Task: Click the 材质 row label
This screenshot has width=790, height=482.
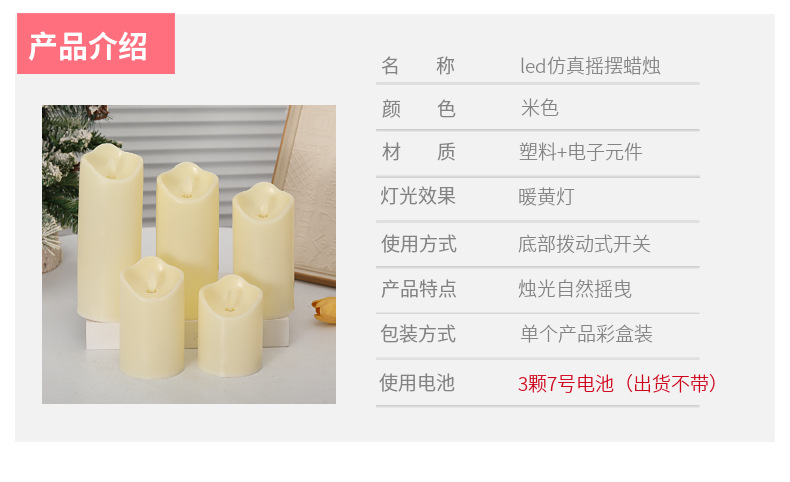Action: pyautogui.click(x=418, y=152)
